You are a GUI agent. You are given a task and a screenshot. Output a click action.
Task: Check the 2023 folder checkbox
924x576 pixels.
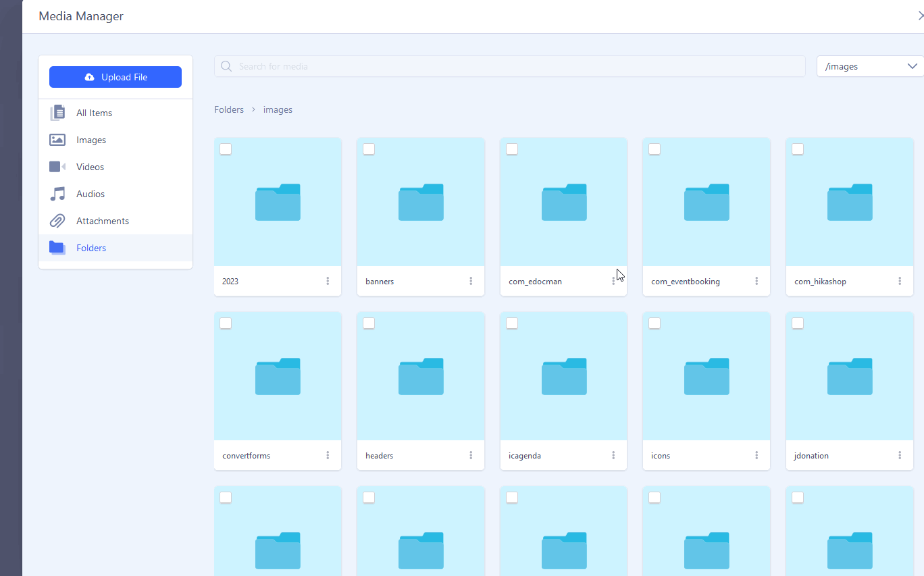click(x=226, y=149)
